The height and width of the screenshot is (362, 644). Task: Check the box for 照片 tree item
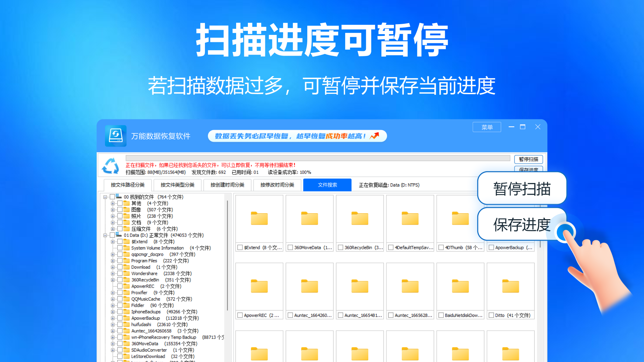(x=120, y=216)
